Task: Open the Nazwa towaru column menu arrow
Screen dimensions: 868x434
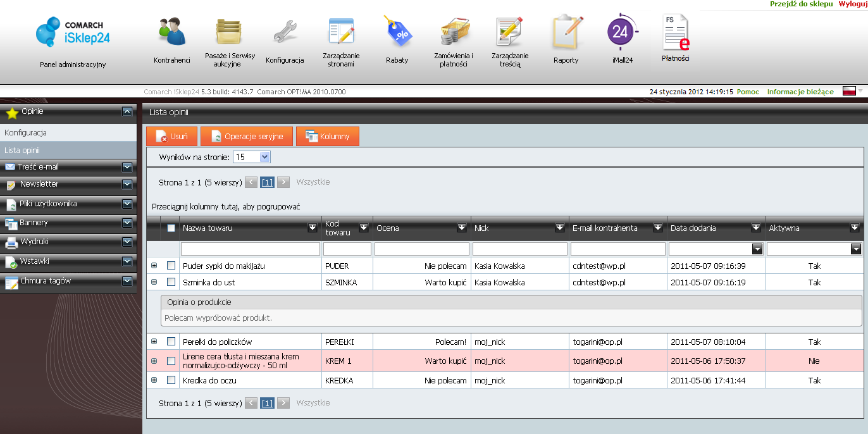Action: [313, 228]
